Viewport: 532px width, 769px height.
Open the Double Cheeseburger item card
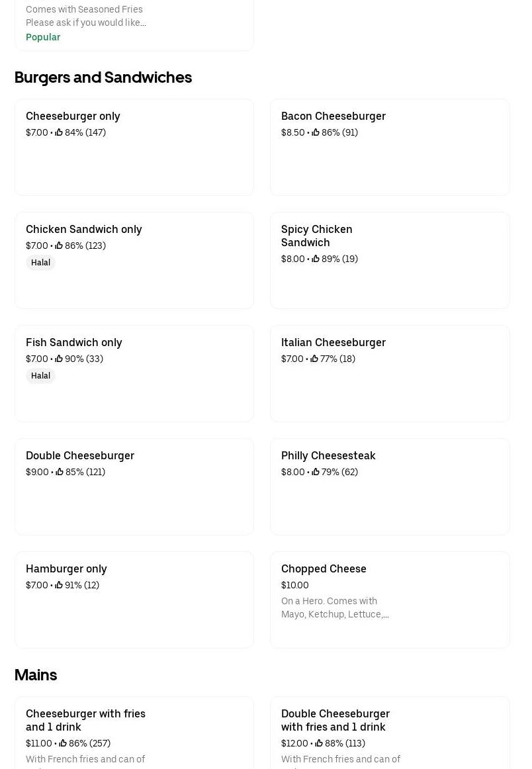(x=134, y=486)
